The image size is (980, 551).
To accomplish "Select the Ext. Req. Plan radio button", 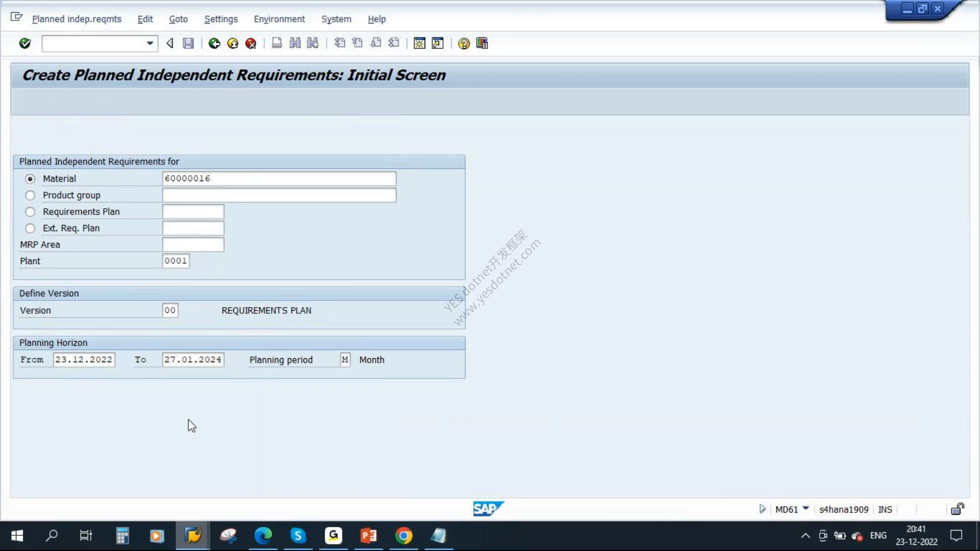I will (x=30, y=228).
